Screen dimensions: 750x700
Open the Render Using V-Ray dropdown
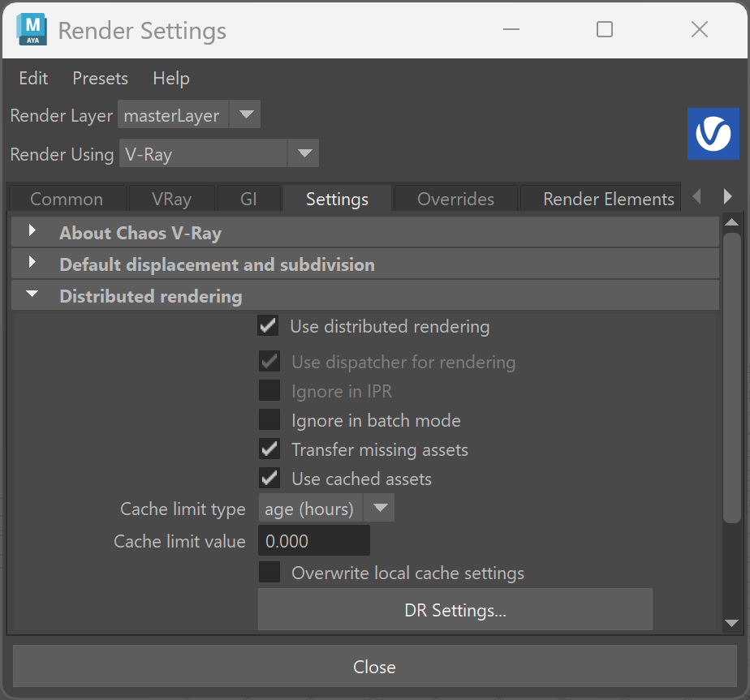[218, 153]
